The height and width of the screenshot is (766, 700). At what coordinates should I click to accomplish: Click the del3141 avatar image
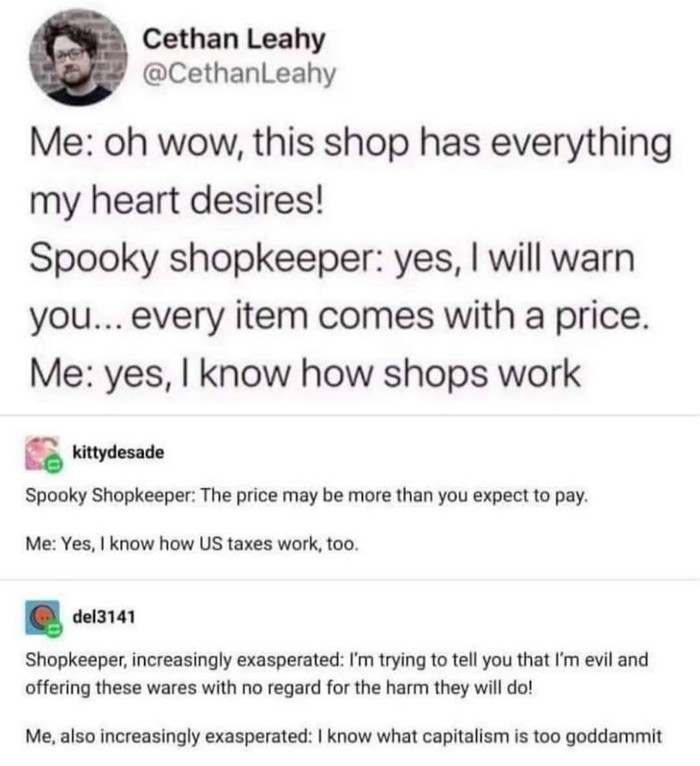(x=42, y=617)
